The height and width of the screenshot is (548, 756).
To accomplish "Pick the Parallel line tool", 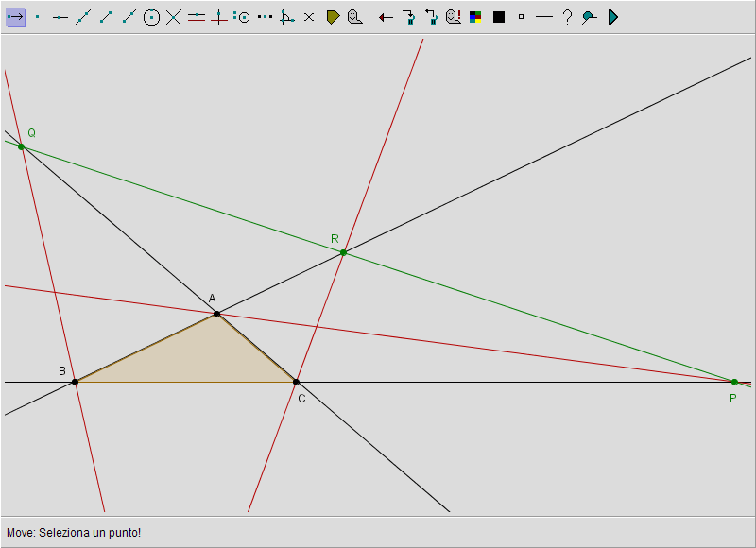I will pyautogui.click(x=197, y=17).
